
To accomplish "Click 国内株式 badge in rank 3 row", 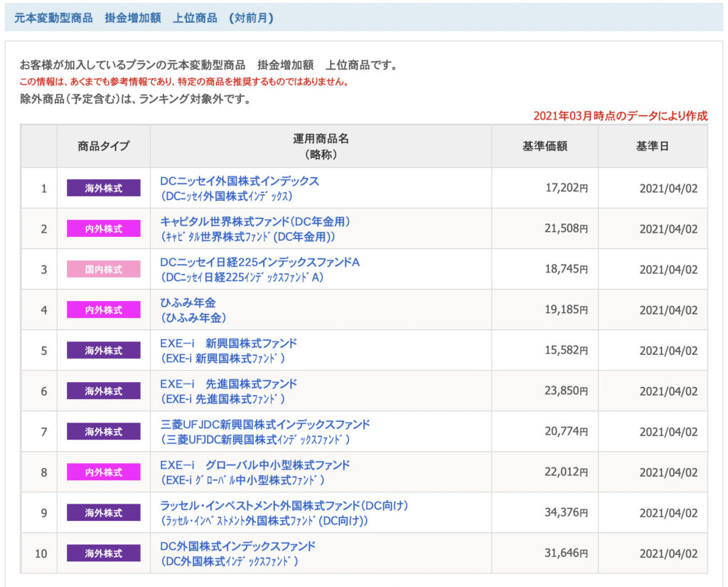I will (104, 269).
